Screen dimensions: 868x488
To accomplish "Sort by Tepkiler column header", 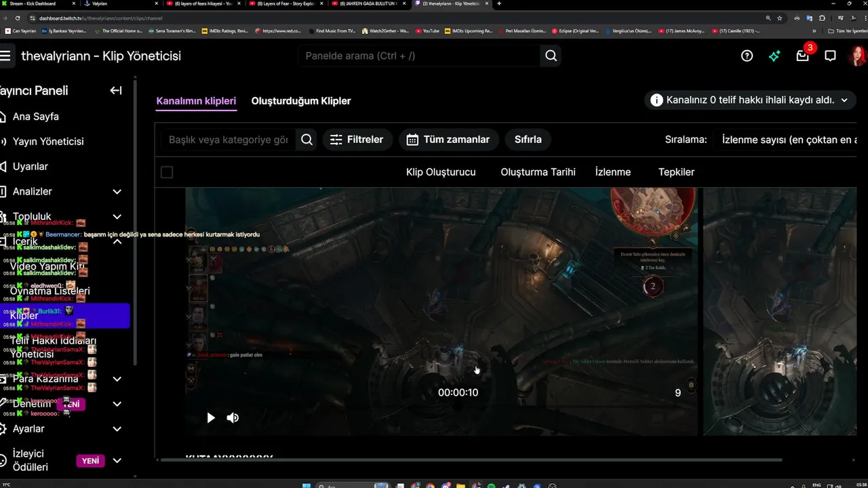I will (x=677, y=172).
